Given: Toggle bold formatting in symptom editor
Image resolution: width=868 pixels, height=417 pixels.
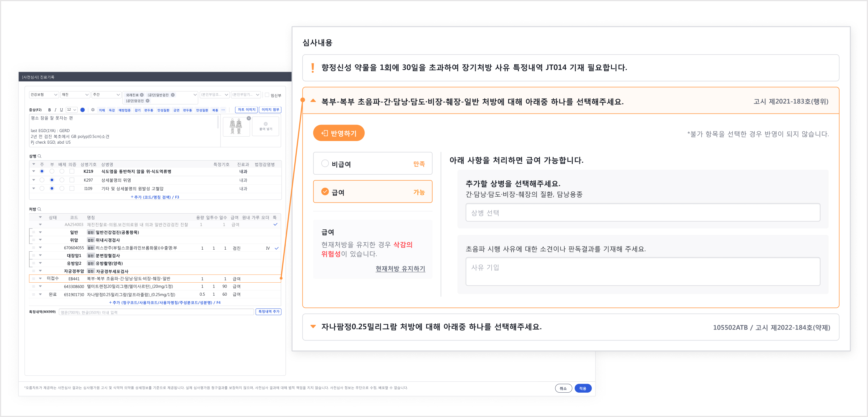Looking at the screenshot, I should point(49,110).
